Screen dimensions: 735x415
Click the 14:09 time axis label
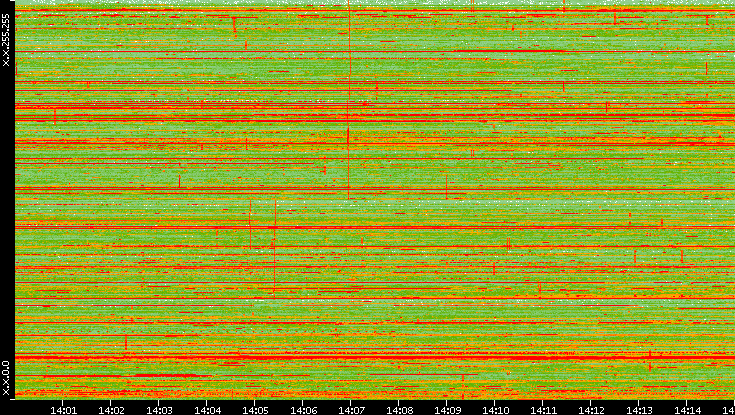tap(447, 410)
